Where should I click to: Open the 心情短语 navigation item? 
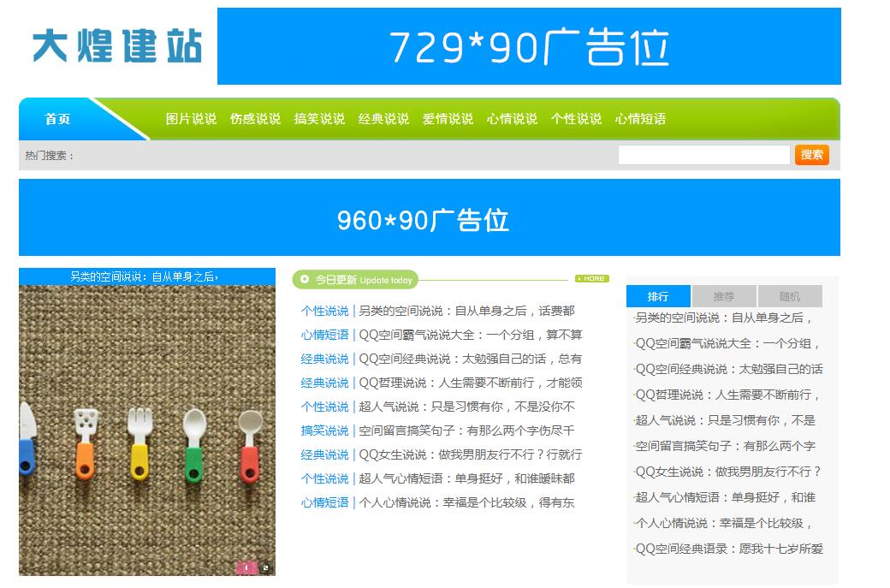coord(640,119)
